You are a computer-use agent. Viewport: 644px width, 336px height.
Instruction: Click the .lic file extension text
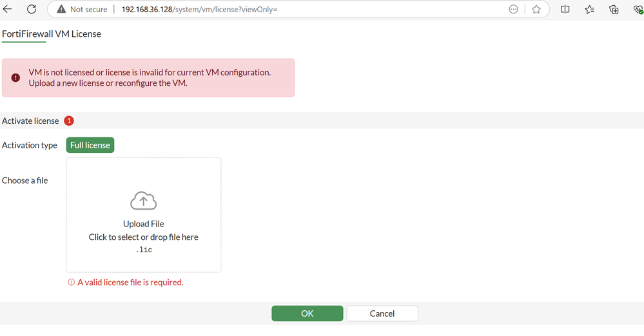[x=144, y=250]
